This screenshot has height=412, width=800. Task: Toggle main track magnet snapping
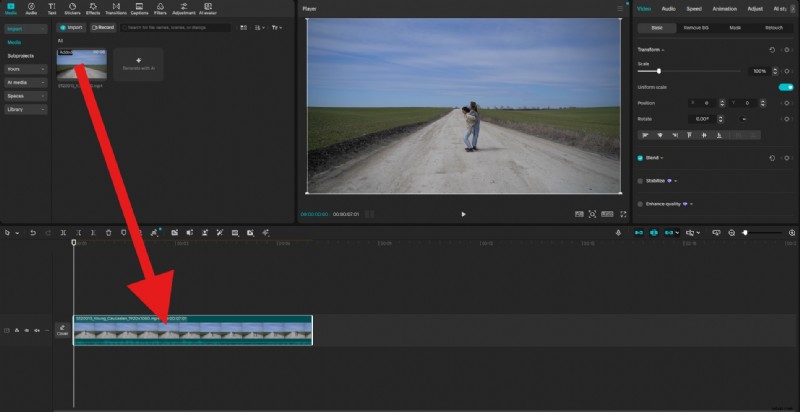pos(639,233)
